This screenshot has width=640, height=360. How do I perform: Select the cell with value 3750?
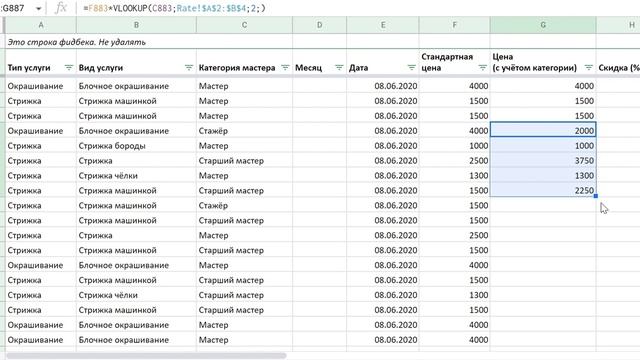click(x=543, y=161)
